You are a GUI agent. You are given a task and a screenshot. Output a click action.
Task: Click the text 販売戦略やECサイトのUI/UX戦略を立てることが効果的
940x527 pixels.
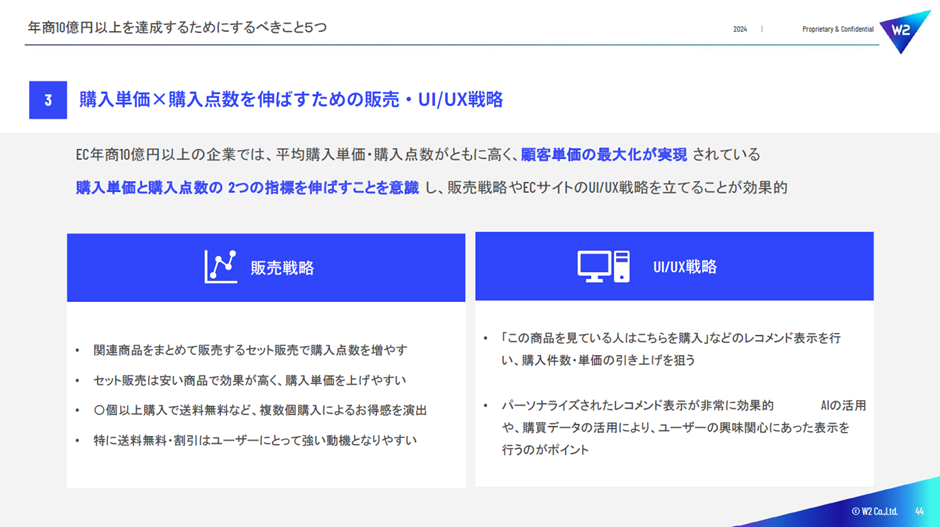617,188
